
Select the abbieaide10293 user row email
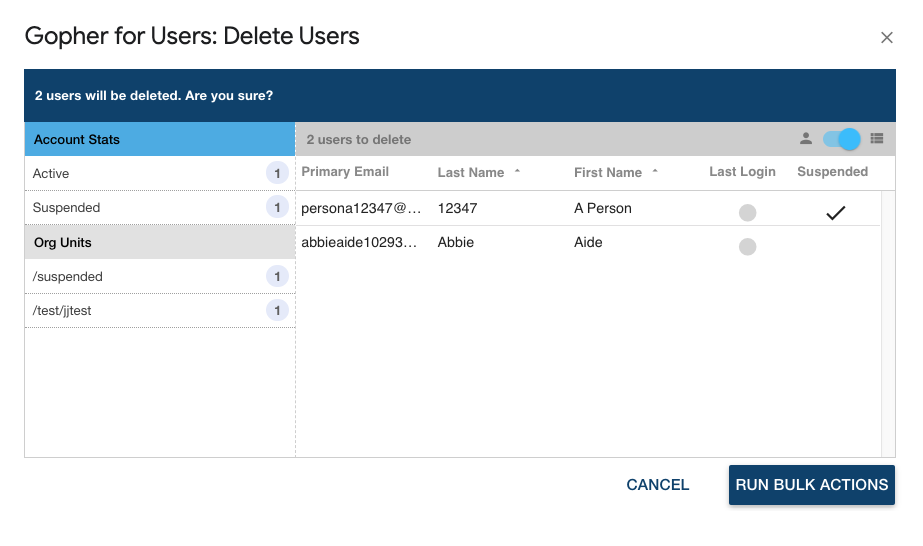coord(361,243)
